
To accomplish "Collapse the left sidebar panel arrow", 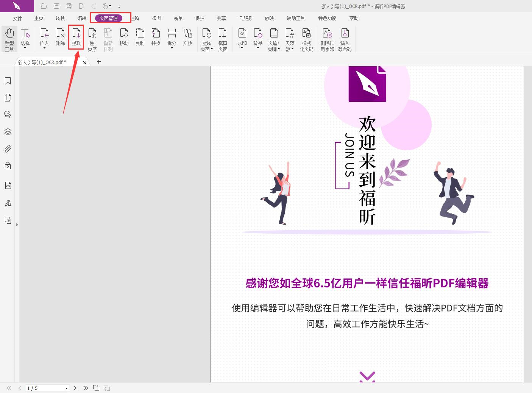I will click(17, 224).
